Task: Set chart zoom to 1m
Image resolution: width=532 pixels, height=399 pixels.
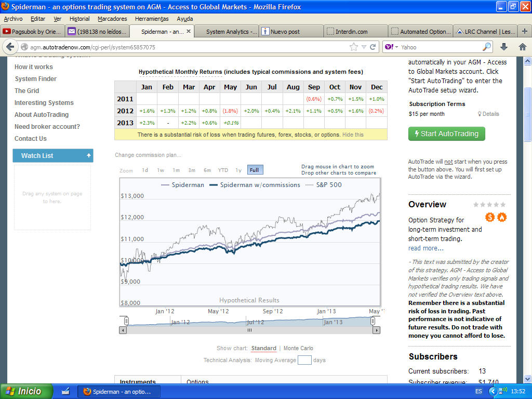Action: pyautogui.click(x=176, y=170)
